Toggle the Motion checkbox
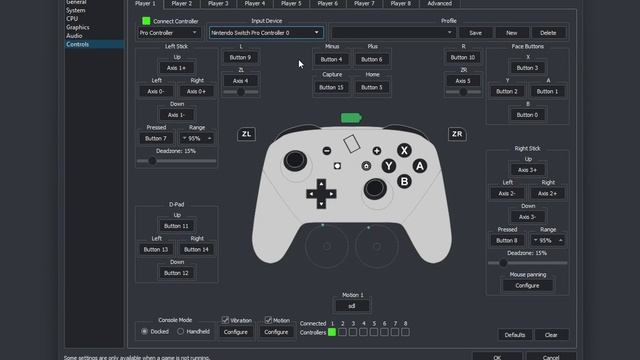Image resolution: width=640 pixels, height=360 pixels. pos(268,320)
